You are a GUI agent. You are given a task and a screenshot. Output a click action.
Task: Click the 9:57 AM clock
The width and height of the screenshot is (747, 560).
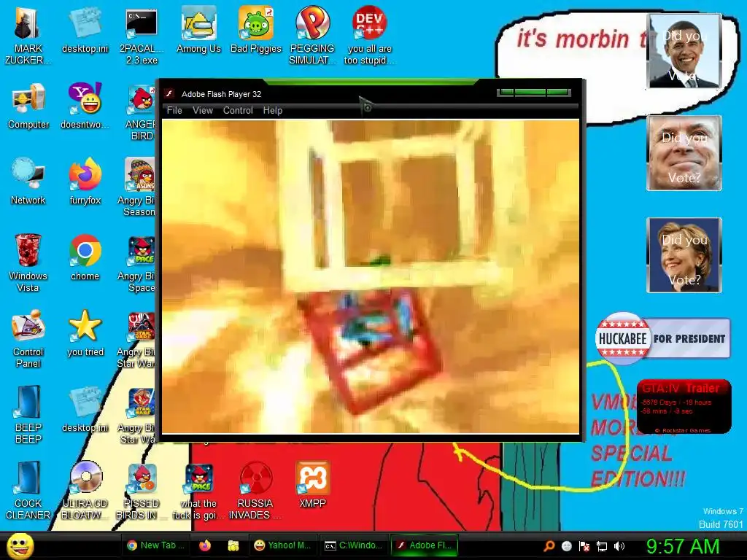(682, 545)
